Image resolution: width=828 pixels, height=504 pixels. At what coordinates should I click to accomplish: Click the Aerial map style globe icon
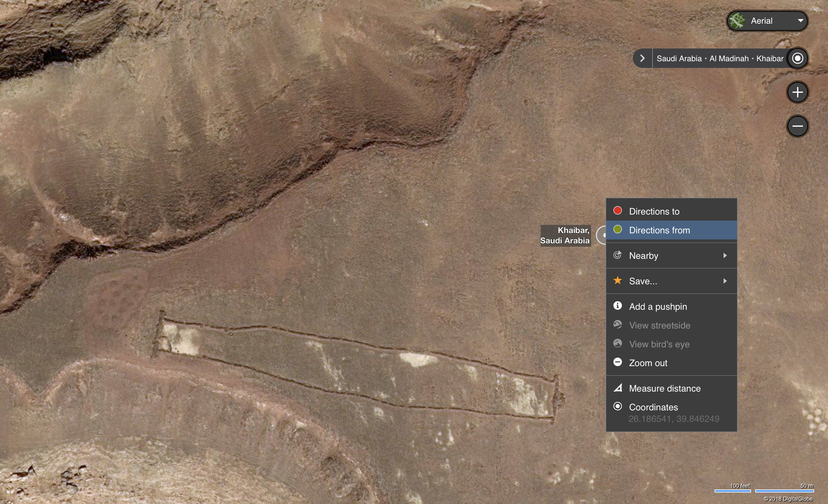(737, 21)
